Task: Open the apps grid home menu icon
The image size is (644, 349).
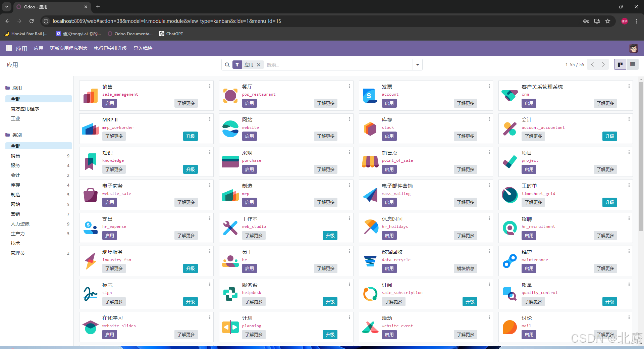Action: click(9, 48)
